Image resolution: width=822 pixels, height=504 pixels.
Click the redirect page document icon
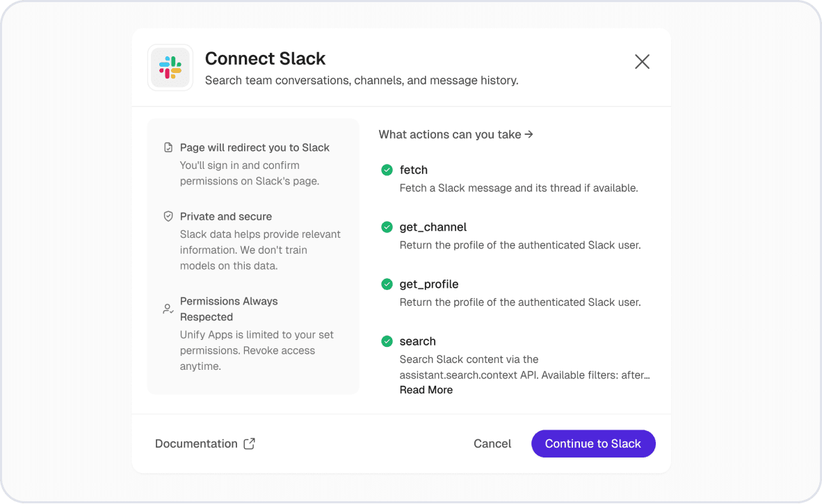168,147
